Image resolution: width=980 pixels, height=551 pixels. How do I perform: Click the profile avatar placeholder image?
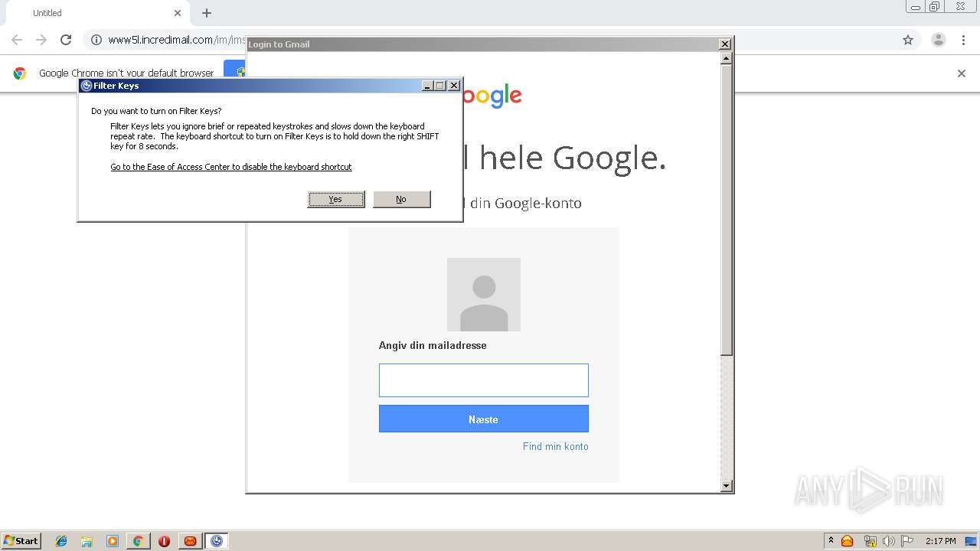pyautogui.click(x=484, y=295)
